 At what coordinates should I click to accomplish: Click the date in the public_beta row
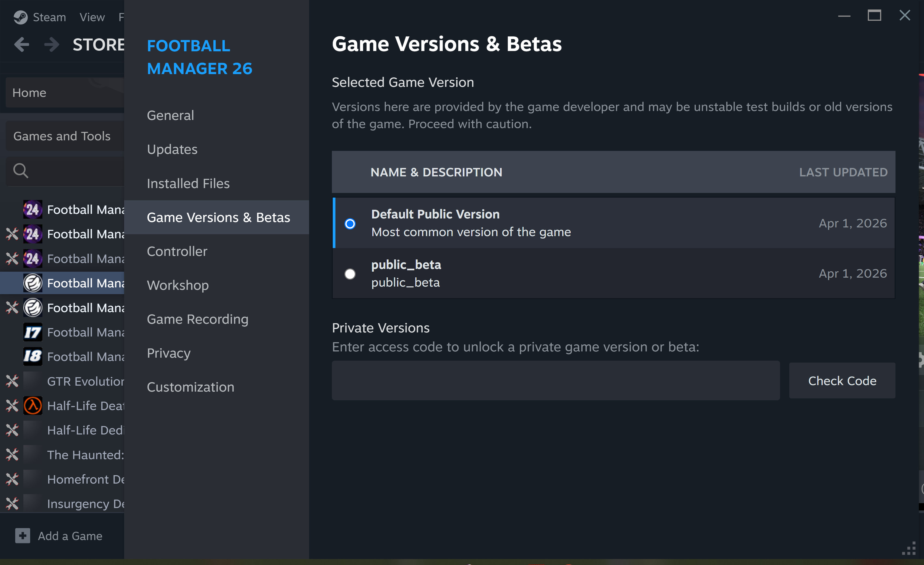point(853,274)
